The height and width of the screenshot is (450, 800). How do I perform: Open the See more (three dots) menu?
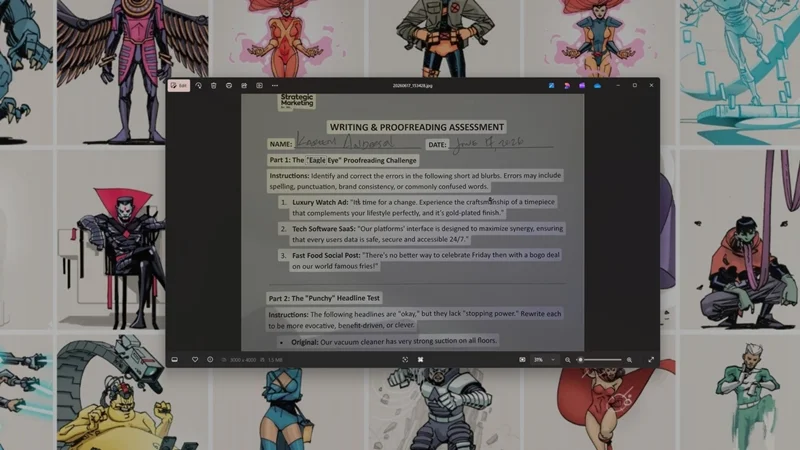(x=275, y=86)
